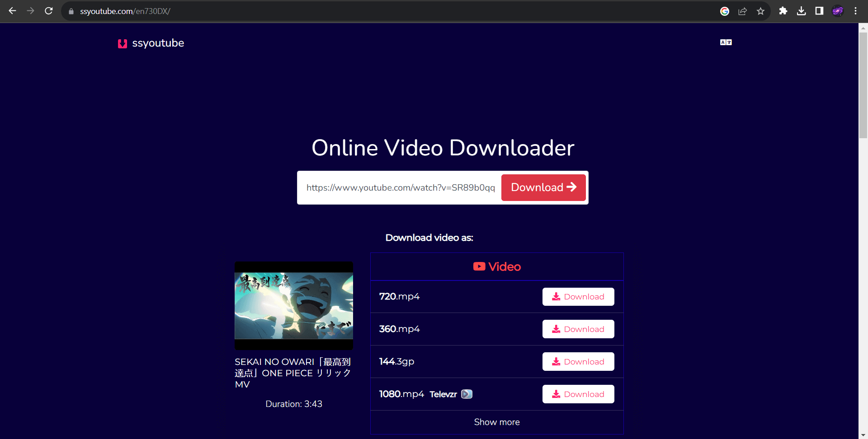
Task: Share this page using share icon
Action: click(x=742, y=11)
